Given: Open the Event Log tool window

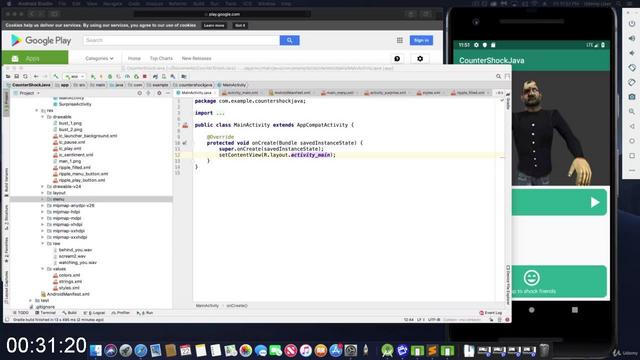Looking at the screenshot, I should [x=491, y=313].
